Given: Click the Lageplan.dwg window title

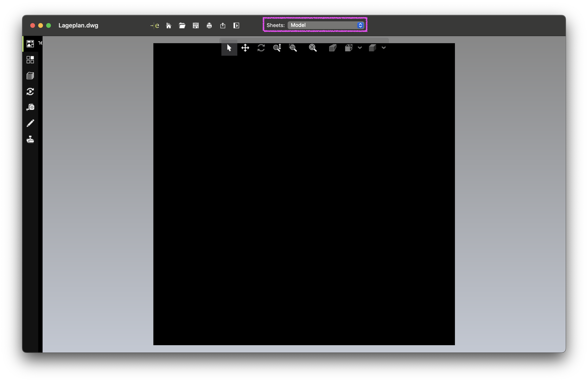Looking at the screenshot, I should point(78,25).
